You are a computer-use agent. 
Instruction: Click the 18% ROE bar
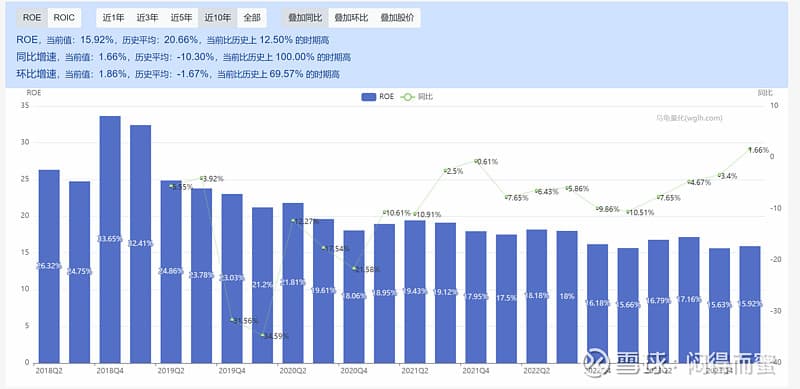[x=567, y=297]
